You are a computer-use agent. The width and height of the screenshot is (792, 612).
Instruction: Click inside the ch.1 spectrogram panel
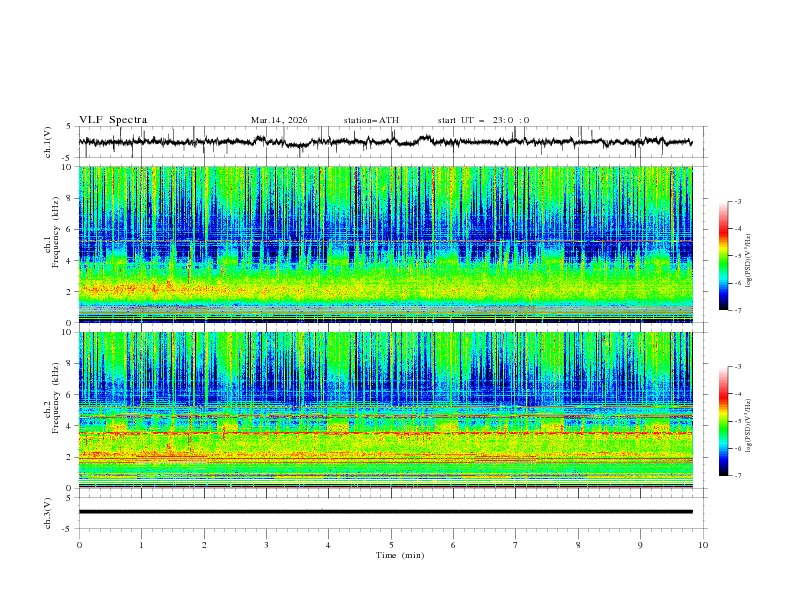385,244
